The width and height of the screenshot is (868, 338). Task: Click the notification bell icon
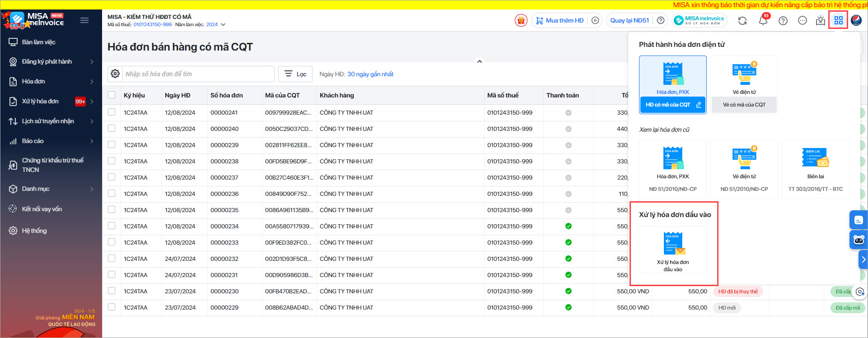[x=763, y=20]
